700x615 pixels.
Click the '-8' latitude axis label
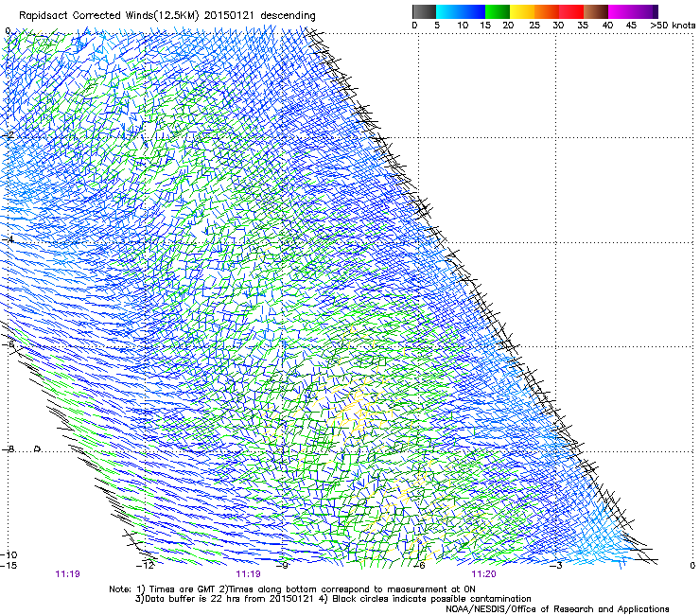(8, 449)
